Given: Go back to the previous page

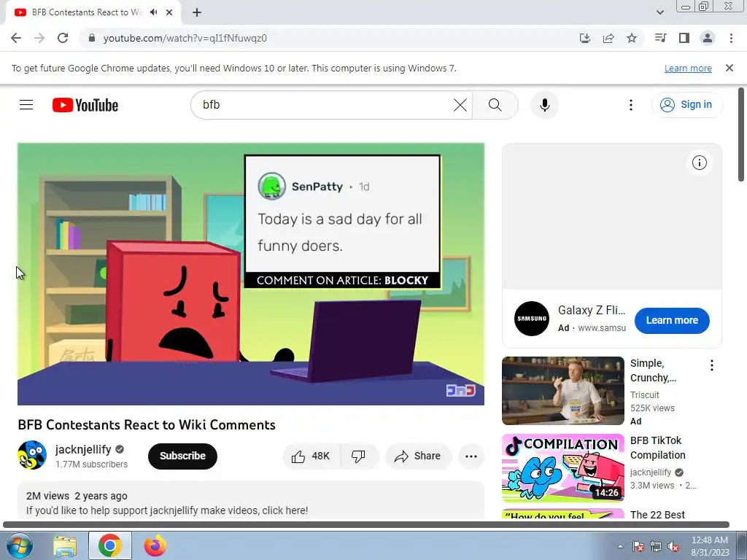Looking at the screenshot, I should click(16, 38).
